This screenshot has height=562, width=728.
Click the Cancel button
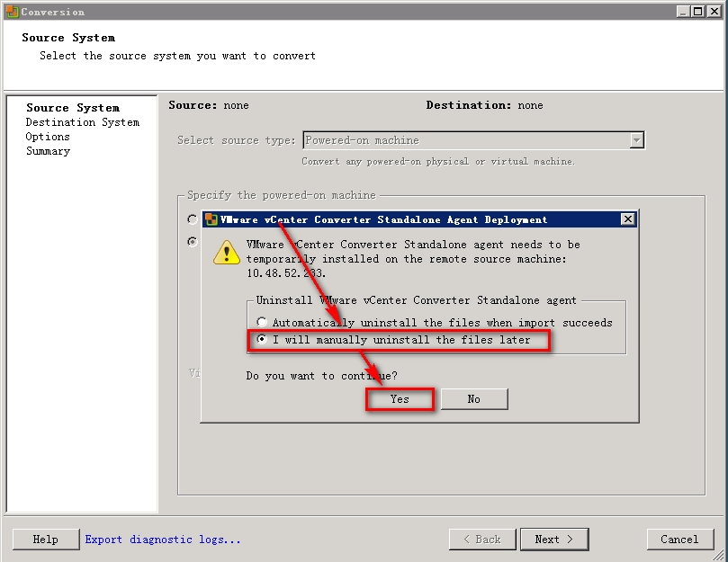[x=680, y=540]
